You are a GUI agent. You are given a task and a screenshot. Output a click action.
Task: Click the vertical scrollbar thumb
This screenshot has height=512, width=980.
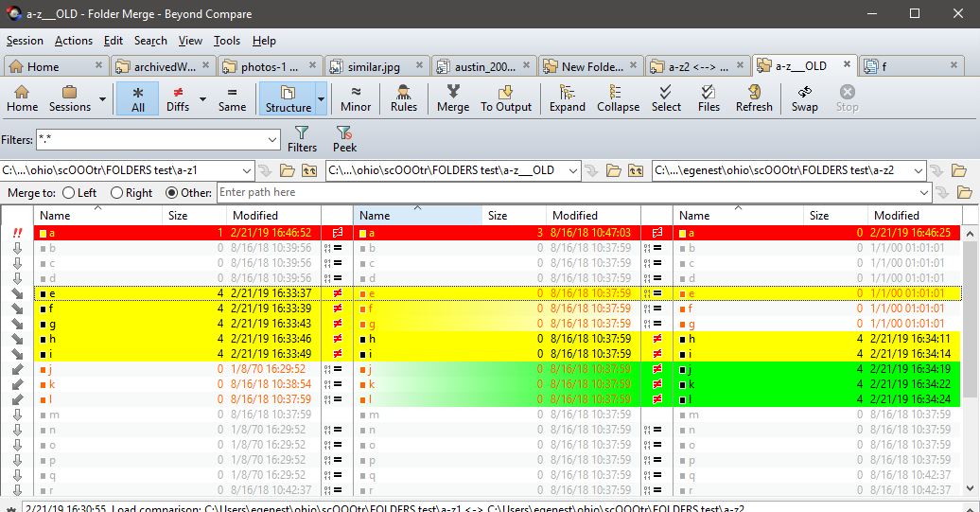click(x=970, y=320)
